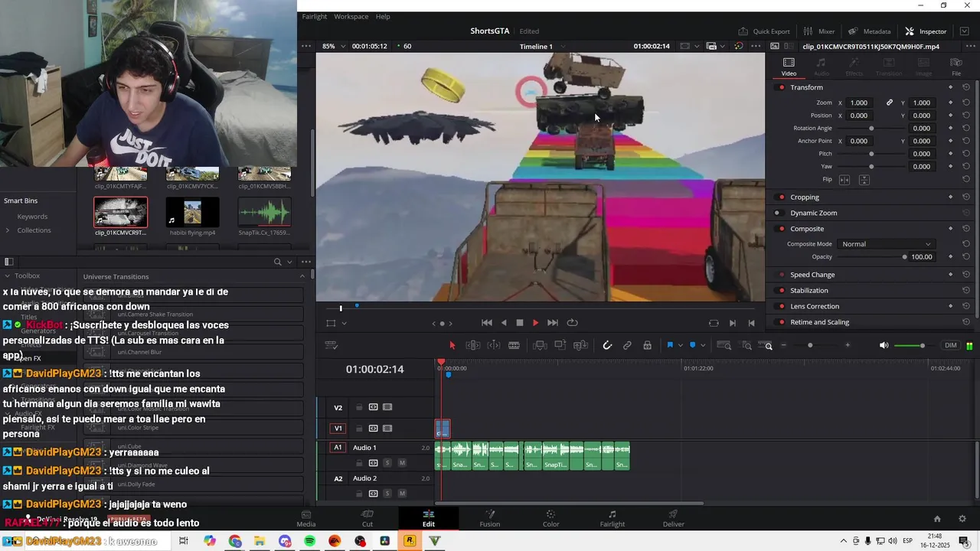The image size is (980, 551).
Task: Toggle Linked Selection chain icon
Action: pos(627,345)
